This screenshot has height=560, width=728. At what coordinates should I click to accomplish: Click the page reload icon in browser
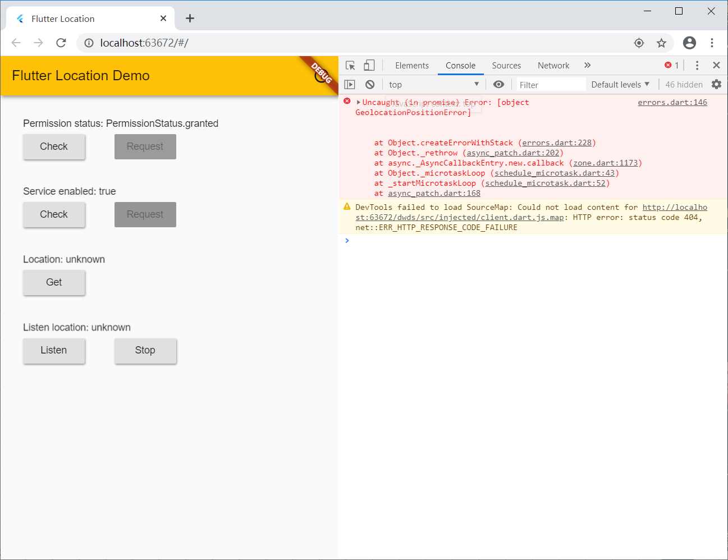(61, 43)
